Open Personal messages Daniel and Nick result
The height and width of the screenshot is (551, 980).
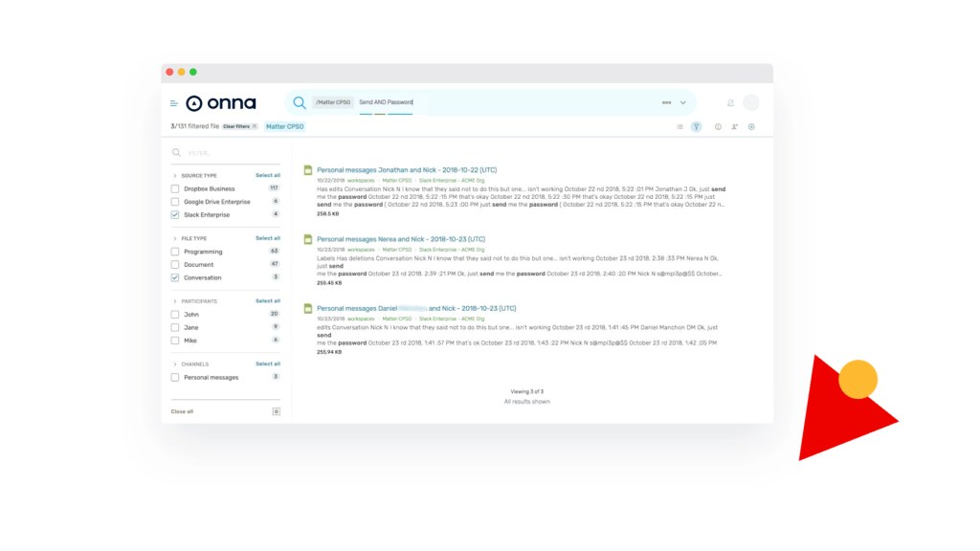tap(416, 309)
